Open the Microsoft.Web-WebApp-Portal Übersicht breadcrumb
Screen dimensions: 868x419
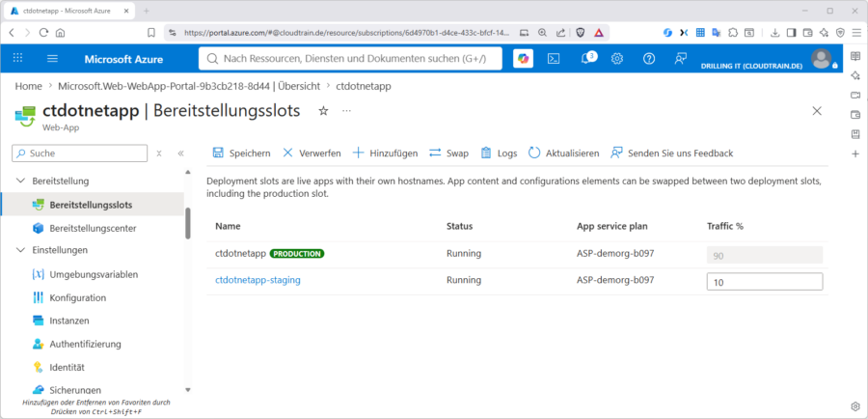point(189,86)
